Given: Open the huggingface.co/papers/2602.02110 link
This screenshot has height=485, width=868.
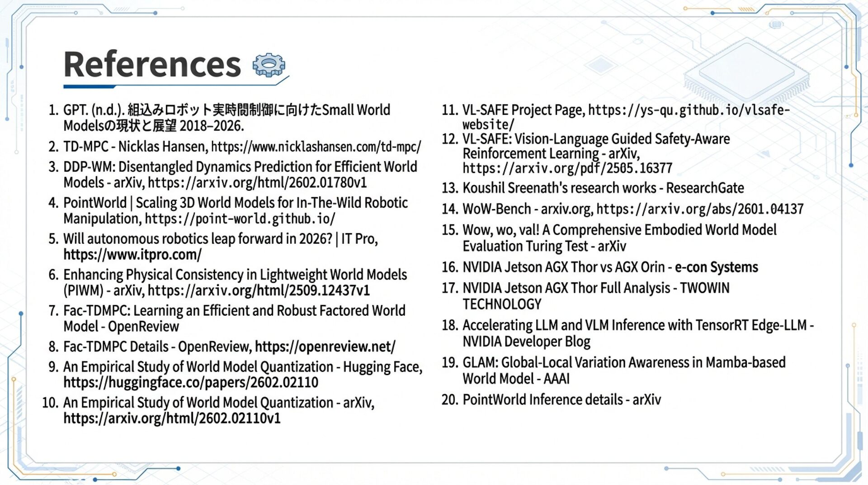Looking at the screenshot, I should [191, 382].
